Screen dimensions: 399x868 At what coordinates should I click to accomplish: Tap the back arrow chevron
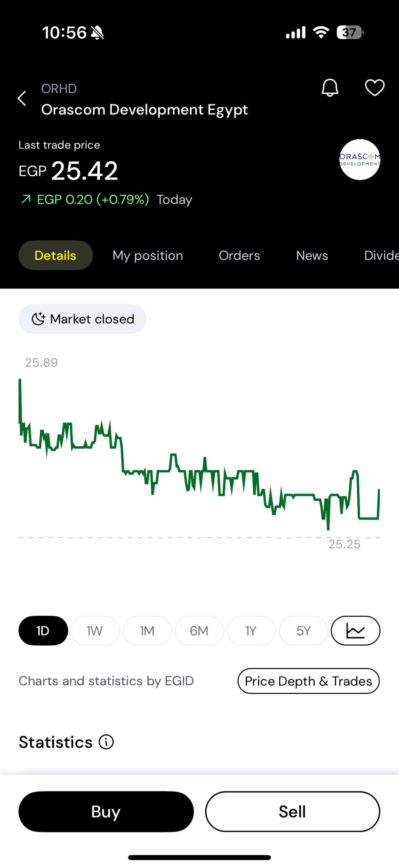[22, 98]
